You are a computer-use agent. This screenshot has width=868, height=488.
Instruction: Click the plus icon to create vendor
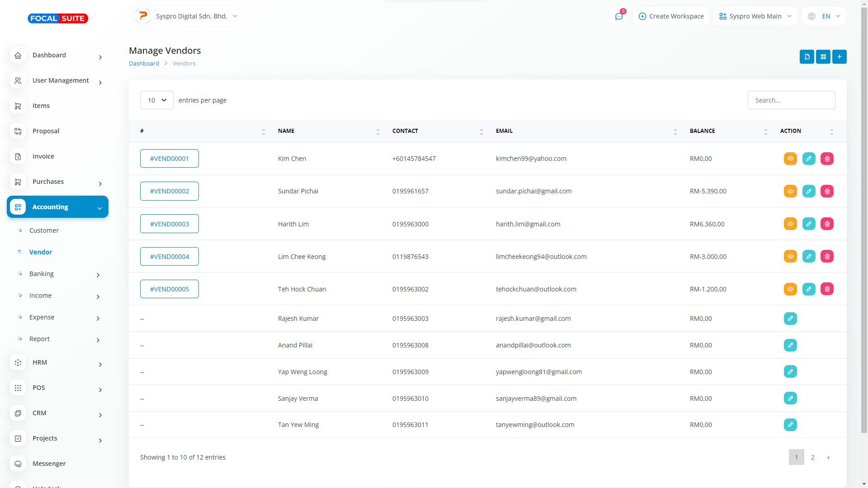839,57
